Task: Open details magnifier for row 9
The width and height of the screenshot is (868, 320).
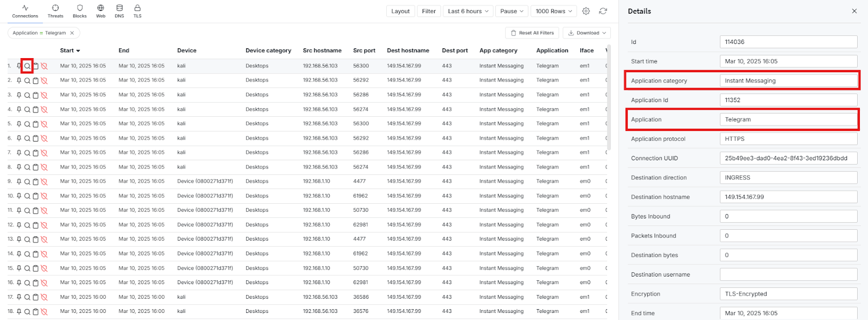Action: (x=27, y=181)
